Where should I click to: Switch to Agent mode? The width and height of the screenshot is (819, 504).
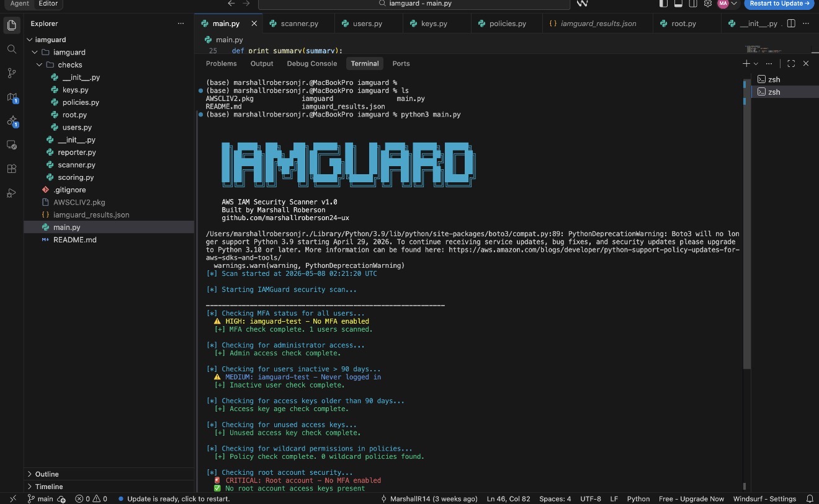(x=19, y=4)
